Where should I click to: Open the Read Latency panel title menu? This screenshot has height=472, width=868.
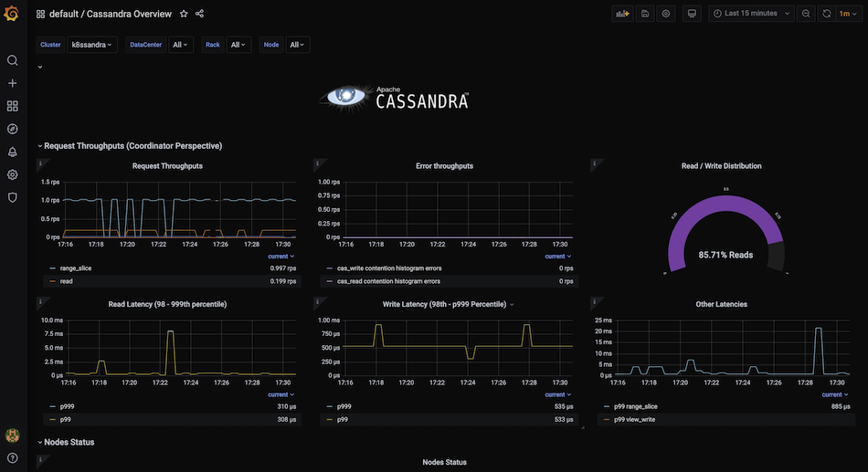[167, 304]
